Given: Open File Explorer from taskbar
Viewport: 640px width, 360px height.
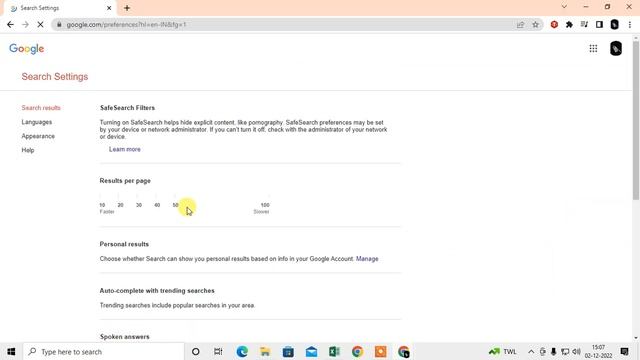Looking at the screenshot, I should [265, 351].
